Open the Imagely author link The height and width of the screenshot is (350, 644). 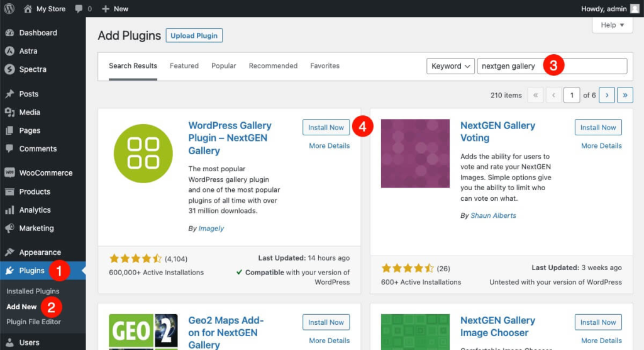(x=211, y=229)
